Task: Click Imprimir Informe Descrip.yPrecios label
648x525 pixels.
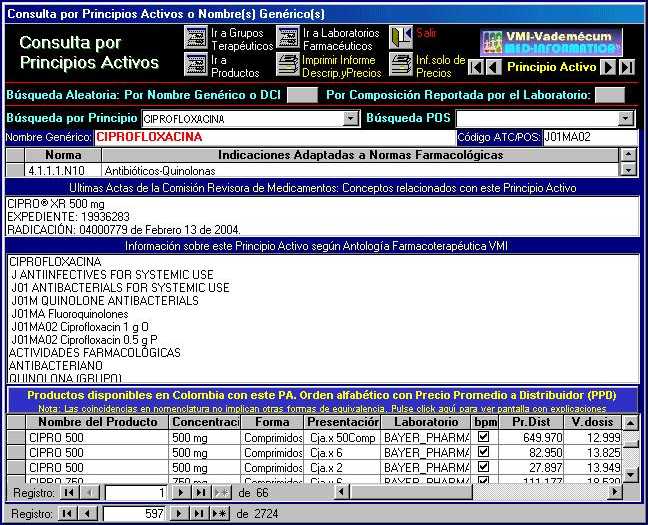Action: [341, 66]
